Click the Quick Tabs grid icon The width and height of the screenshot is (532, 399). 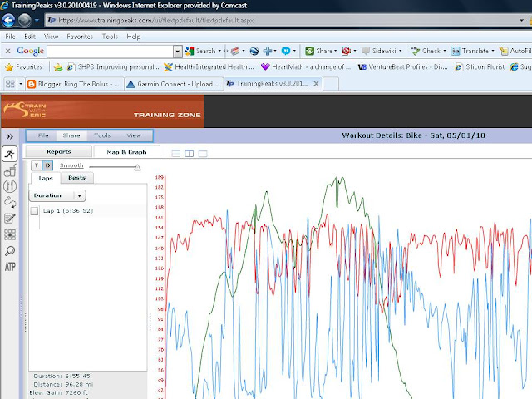click(x=10, y=84)
